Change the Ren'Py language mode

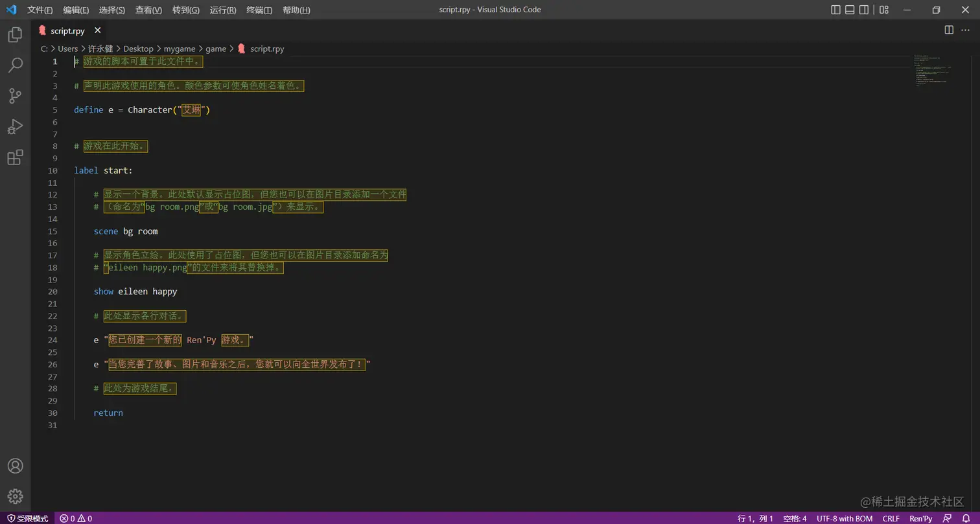(920, 518)
